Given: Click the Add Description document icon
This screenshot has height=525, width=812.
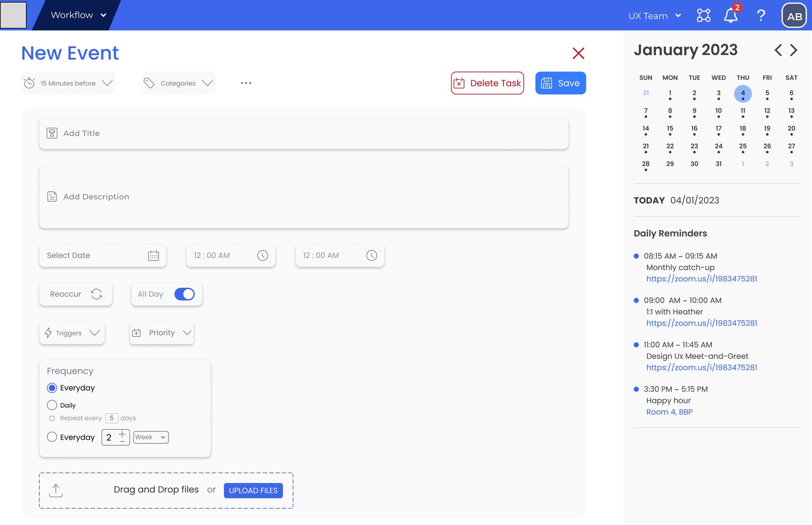Looking at the screenshot, I should 52,197.
